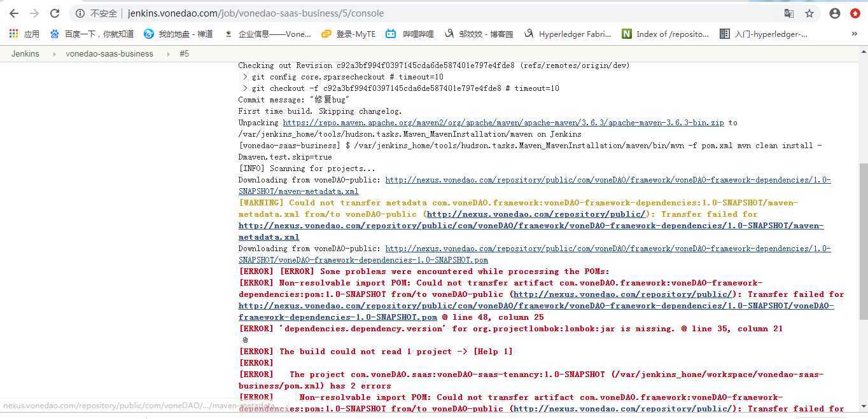Expand the breadcrumb arrow after vonedao-saas-business
This screenshot has width=868, height=419.
[168, 54]
